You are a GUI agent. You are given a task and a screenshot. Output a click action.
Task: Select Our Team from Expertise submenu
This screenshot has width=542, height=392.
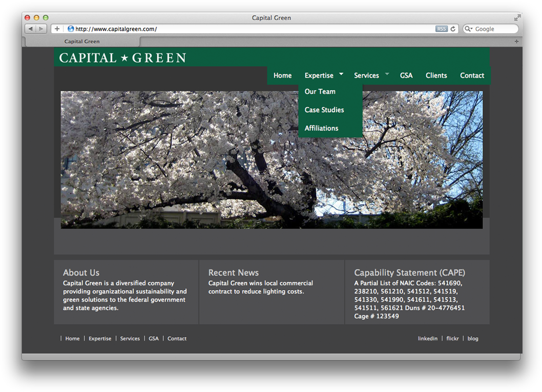tap(320, 92)
